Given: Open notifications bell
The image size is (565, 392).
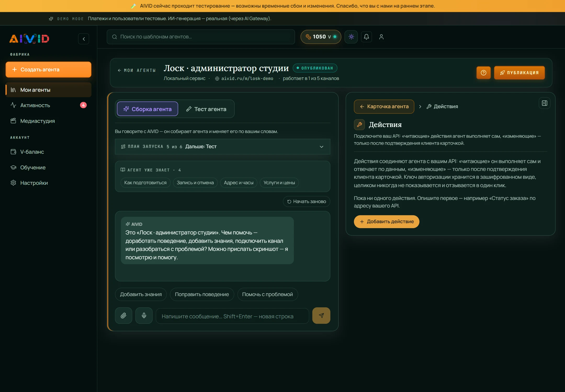Looking at the screenshot, I should point(366,37).
